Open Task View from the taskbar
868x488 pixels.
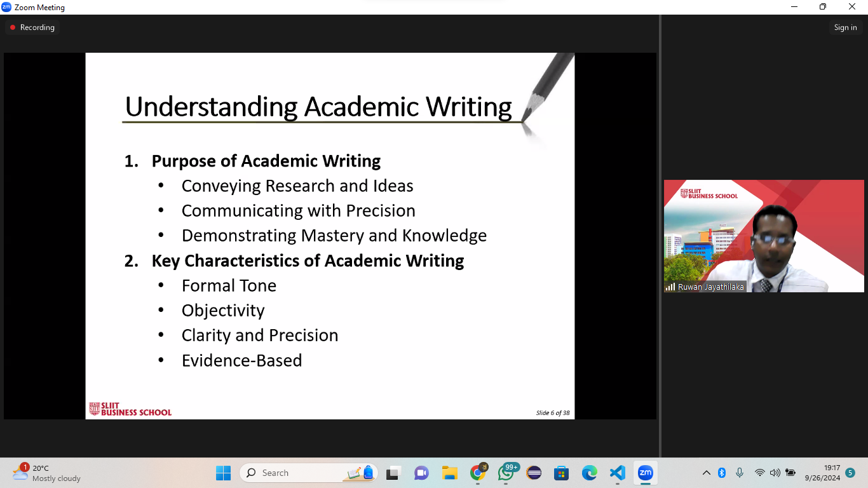tap(393, 473)
